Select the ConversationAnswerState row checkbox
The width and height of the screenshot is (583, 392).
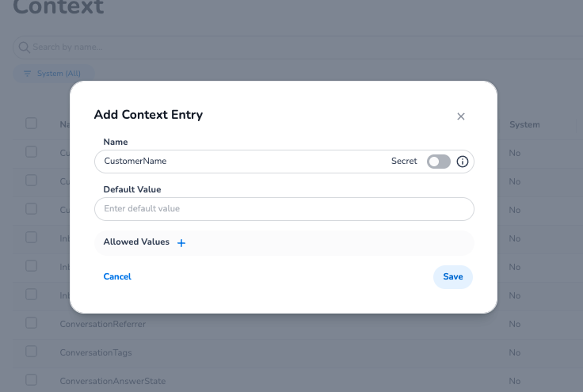[x=31, y=380]
